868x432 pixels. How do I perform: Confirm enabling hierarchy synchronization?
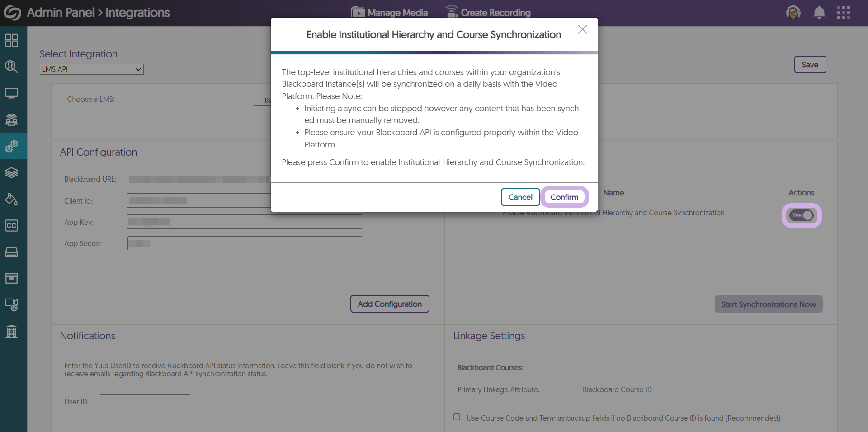point(564,197)
